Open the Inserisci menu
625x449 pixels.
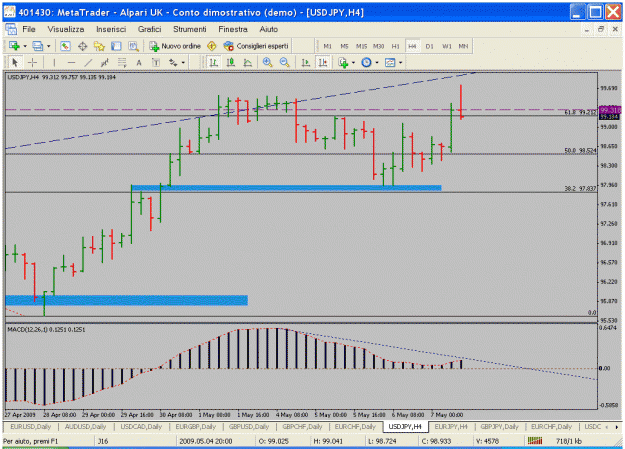click(x=111, y=30)
